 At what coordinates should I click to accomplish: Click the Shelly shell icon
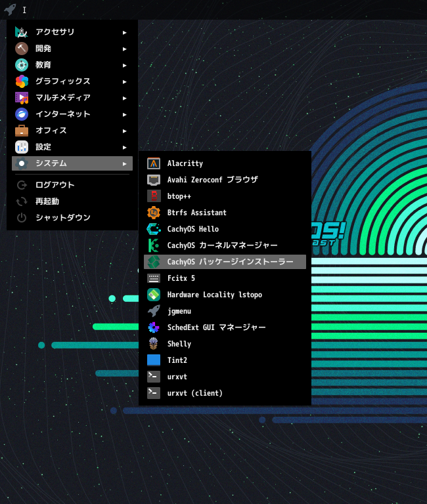(154, 344)
